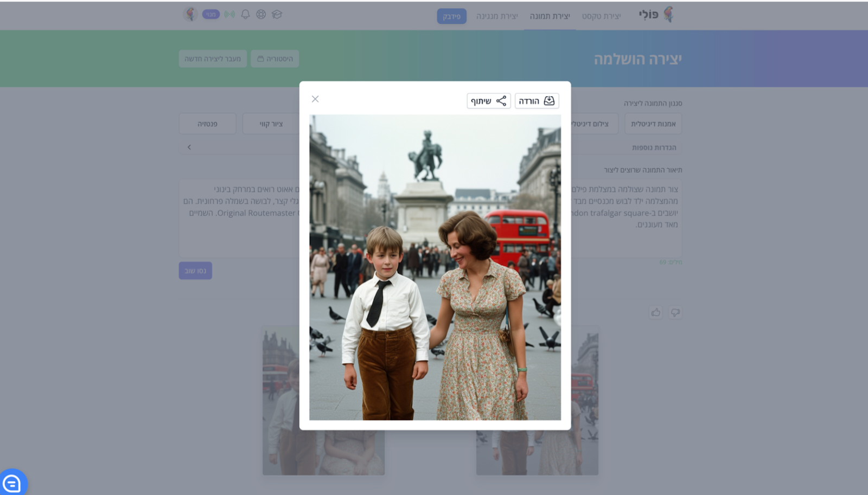Close the image preview dialog
The image size is (868, 495).
click(x=315, y=99)
